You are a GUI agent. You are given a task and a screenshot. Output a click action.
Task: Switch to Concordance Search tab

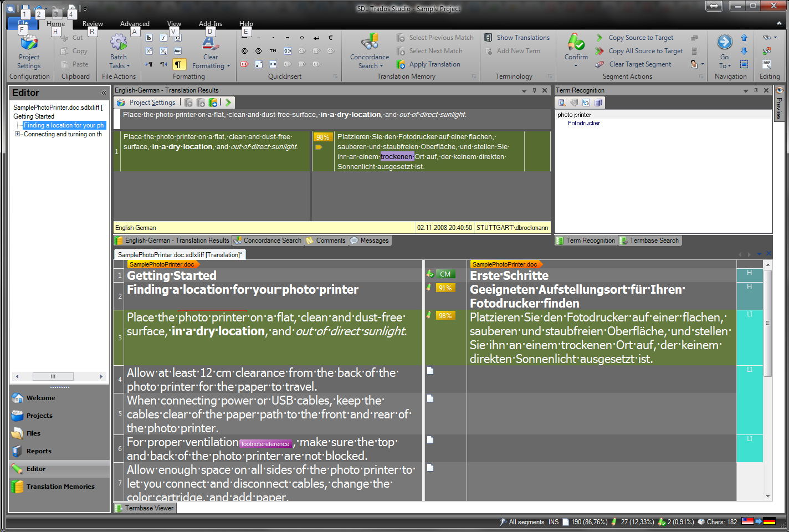(268, 241)
